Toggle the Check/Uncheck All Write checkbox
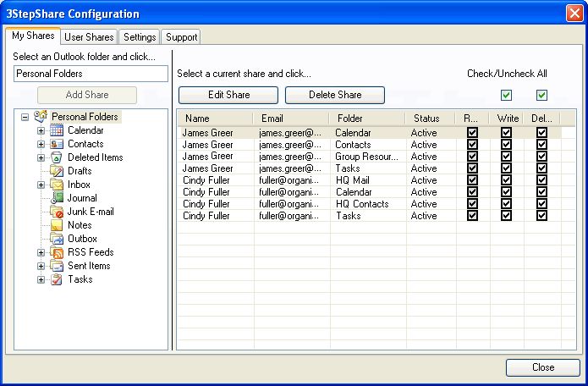588x386 pixels. [506, 95]
